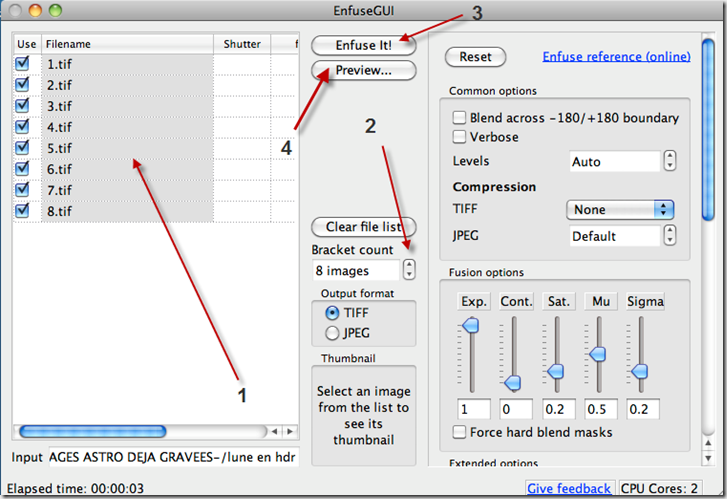The width and height of the screenshot is (727, 499).
Task: Uncheck the Use box for 8.tif
Action: (22, 211)
